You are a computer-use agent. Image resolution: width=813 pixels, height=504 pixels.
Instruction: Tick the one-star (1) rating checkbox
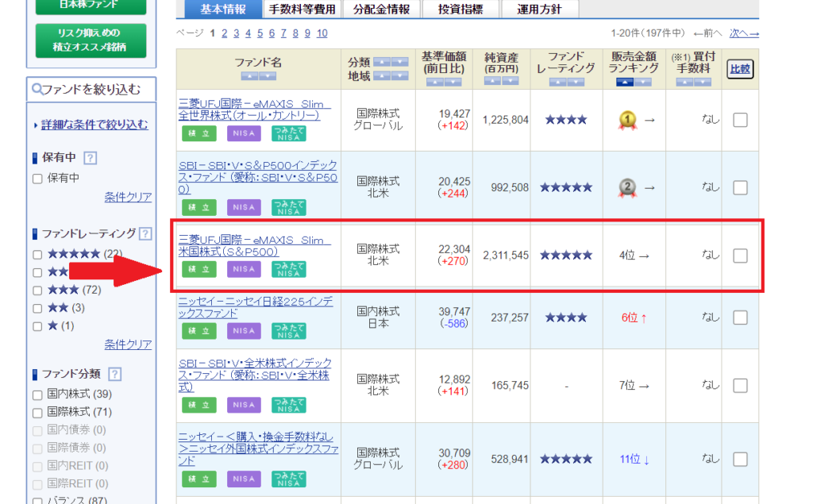pyautogui.click(x=37, y=327)
